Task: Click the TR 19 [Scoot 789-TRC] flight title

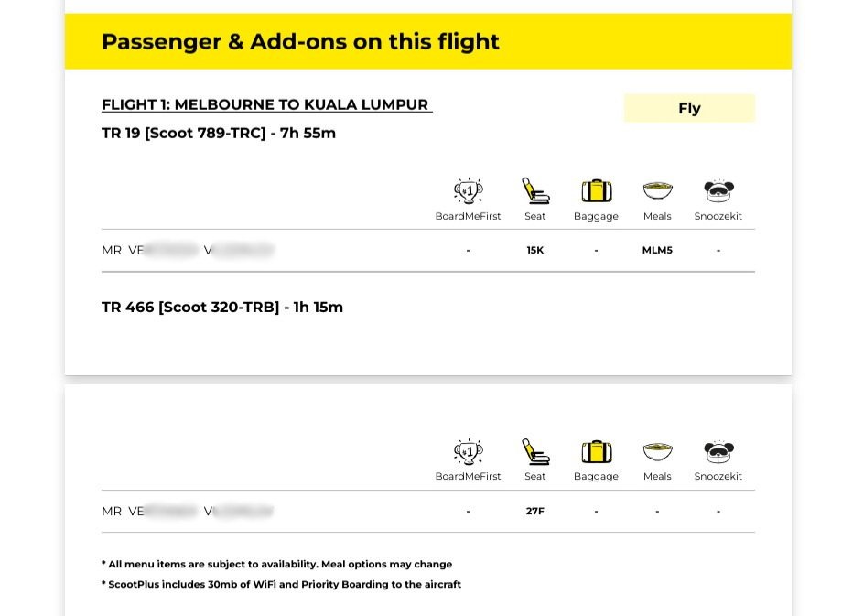Action: [x=219, y=133]
